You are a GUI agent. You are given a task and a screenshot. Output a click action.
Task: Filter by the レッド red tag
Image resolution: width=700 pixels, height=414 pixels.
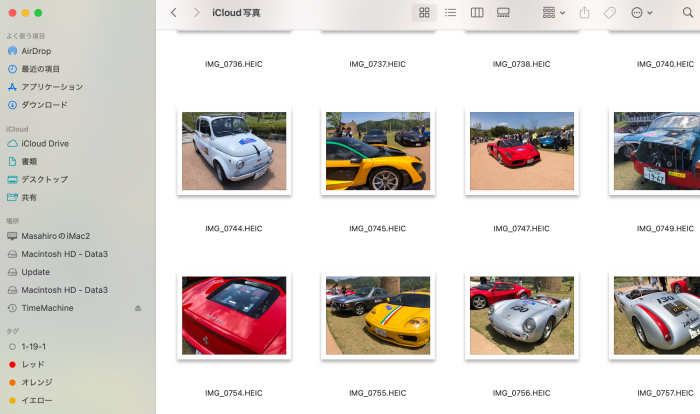[34, 364]
